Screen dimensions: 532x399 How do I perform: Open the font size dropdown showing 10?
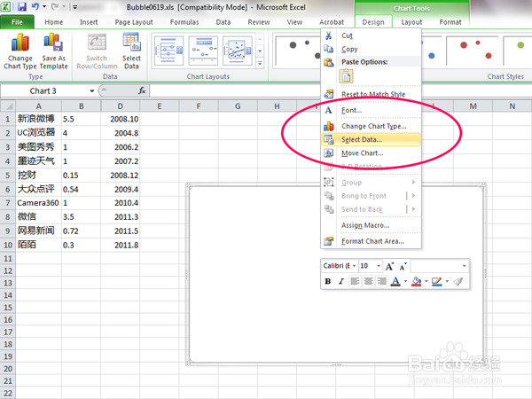pos(379,266)
